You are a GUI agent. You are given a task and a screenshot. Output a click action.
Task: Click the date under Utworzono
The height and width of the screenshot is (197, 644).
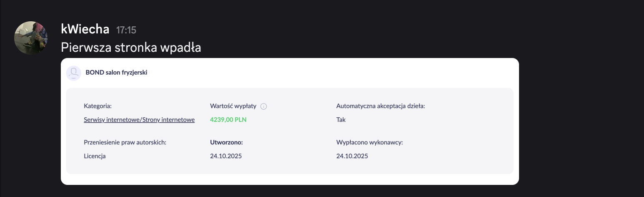226,156
